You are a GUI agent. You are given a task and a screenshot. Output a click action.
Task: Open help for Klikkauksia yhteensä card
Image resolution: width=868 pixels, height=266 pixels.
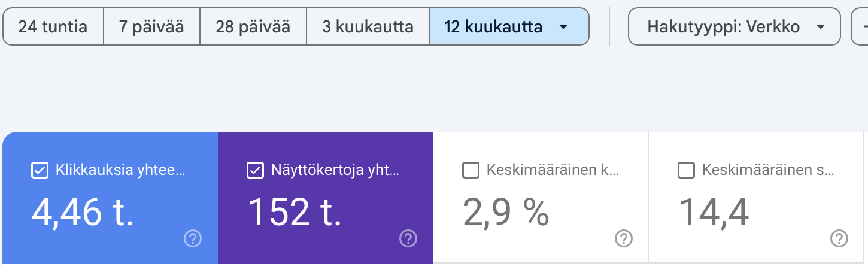pyautogui.click(x=192, y=239)
